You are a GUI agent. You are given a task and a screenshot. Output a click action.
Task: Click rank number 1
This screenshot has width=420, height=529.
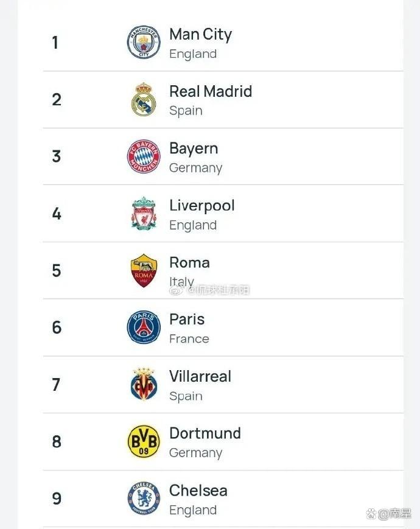coord(55,43)
